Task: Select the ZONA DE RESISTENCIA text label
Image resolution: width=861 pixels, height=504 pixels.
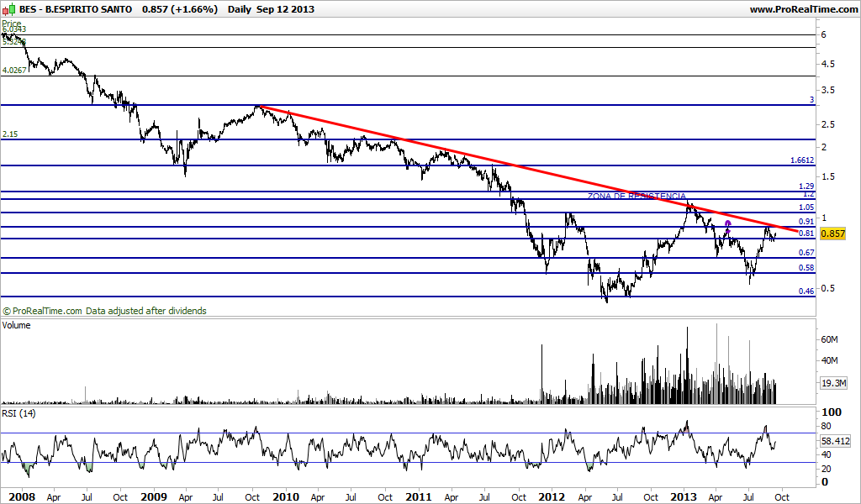Action: point(637,196)
